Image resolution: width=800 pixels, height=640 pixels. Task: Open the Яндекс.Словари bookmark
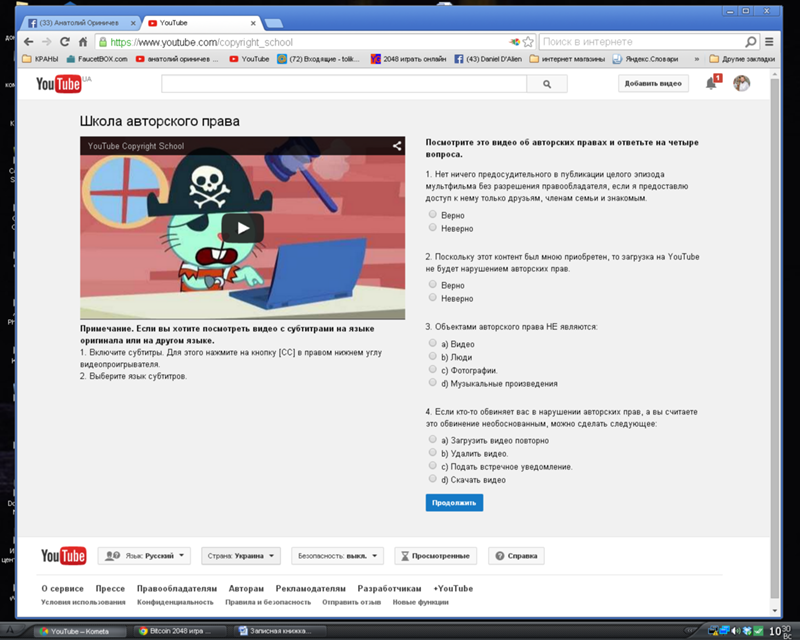[x=646, y=59]
